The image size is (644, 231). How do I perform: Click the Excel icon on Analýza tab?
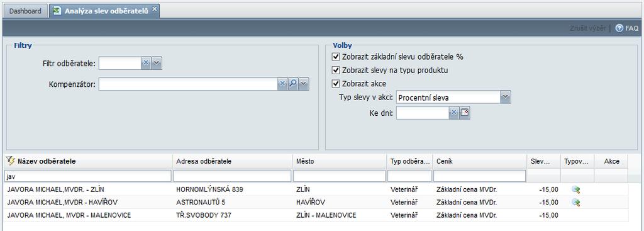click(x=57, y=11)
